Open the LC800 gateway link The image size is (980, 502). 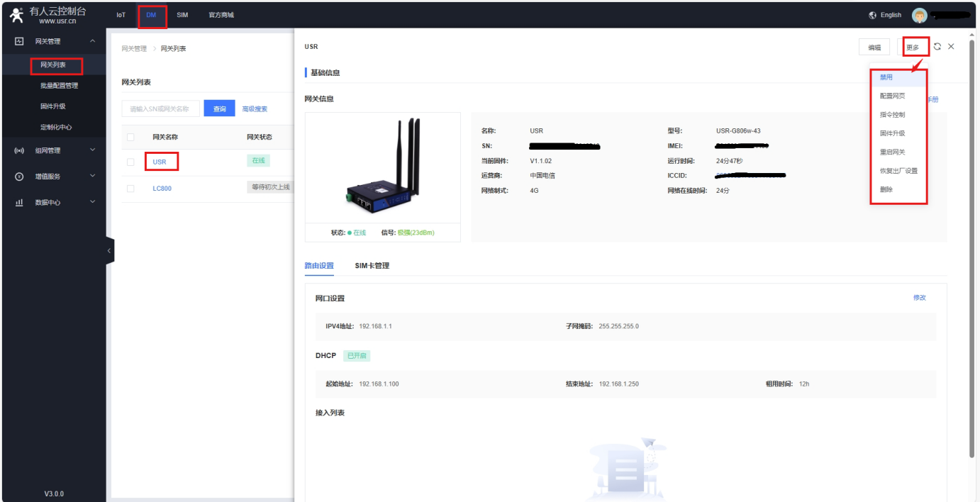click(x=162, y=189)
